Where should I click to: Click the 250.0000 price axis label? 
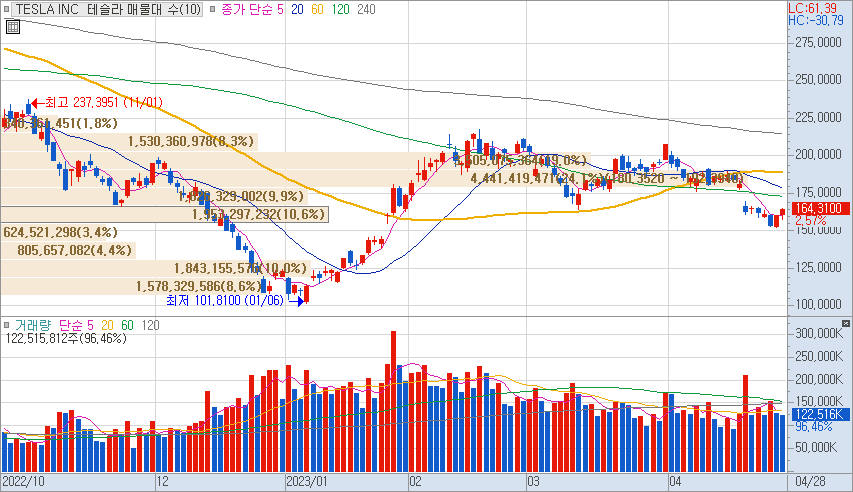[818, 79]
